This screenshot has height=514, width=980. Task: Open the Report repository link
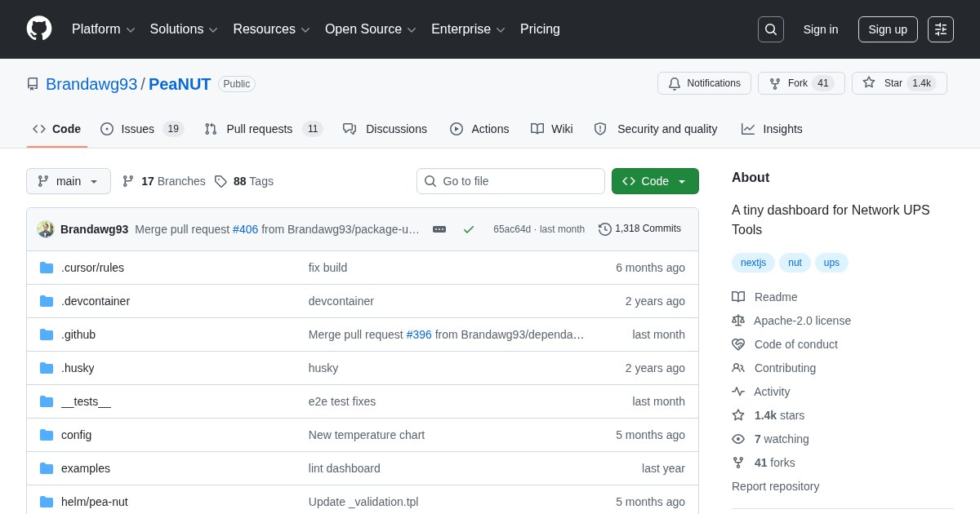(x=775, y=486)
